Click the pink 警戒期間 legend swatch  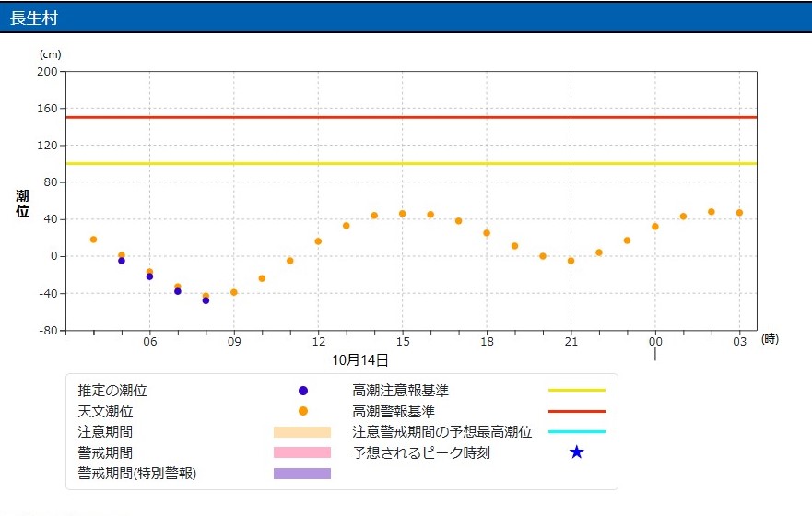coord(302,452)
